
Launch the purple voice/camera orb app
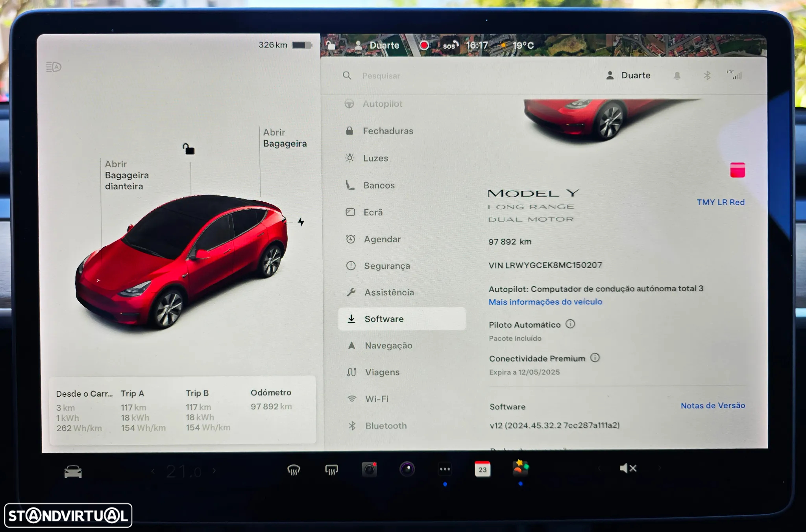[x=407, y=469]
